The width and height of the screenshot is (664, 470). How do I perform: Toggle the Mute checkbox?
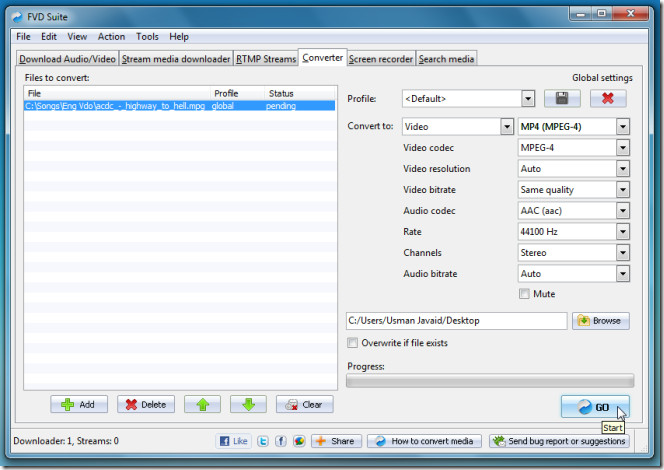pyautogui.click(x=524, y=294)
